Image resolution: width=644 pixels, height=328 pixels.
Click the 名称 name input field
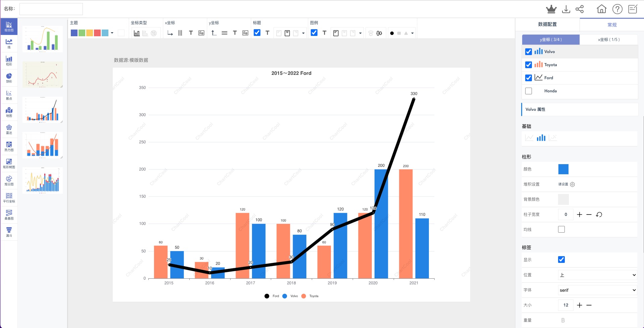51,9
